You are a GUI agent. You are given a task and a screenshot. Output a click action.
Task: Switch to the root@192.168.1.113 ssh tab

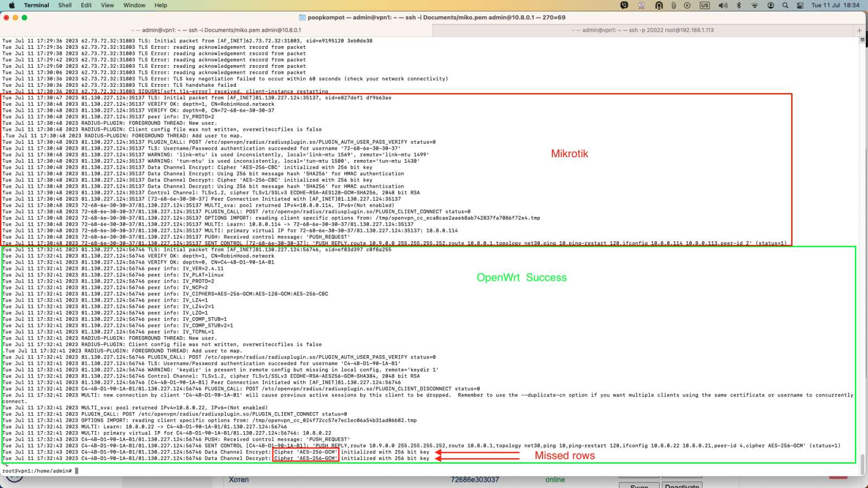pyautogui.click(x=643, y=30)
